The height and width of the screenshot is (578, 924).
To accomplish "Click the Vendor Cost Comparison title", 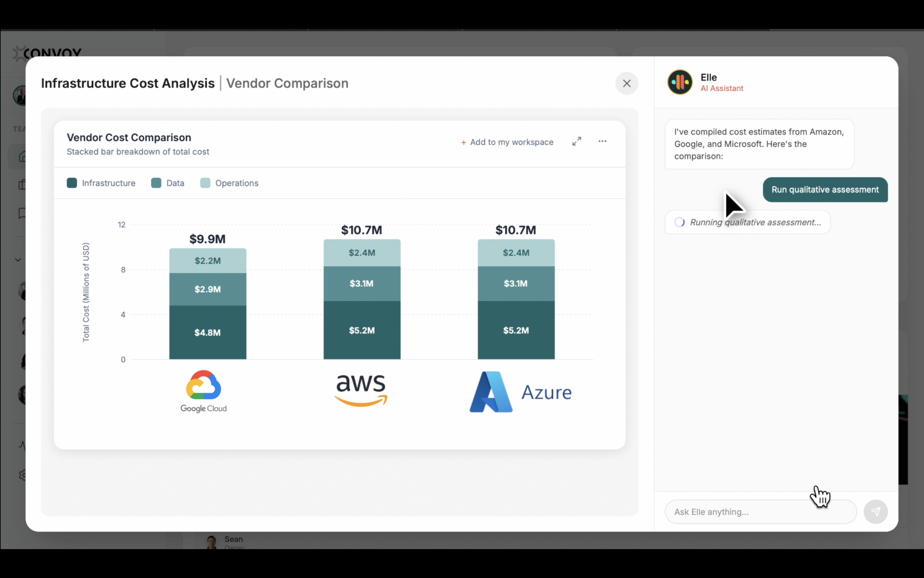I will [129, 138].
